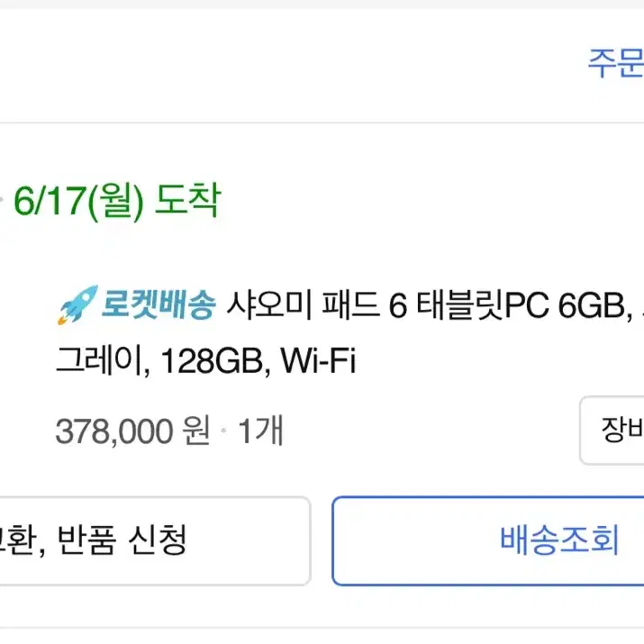Open the 주문 details link at top right
Screen dimensions: 644x644
[616, 63]
